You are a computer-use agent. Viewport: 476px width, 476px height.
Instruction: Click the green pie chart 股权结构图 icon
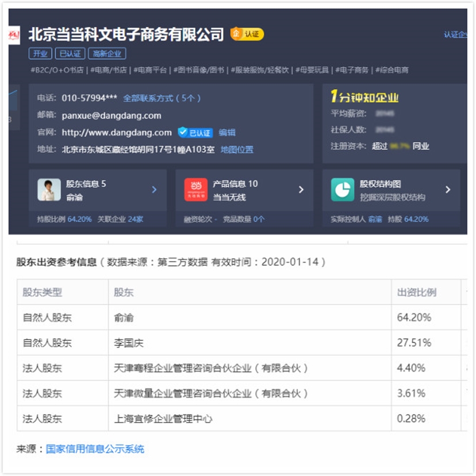(343, 190)
